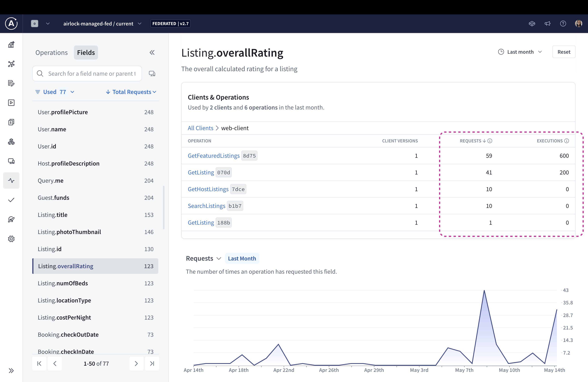Select the Insights pulse icon in the sidebar

tap(11, 180)
